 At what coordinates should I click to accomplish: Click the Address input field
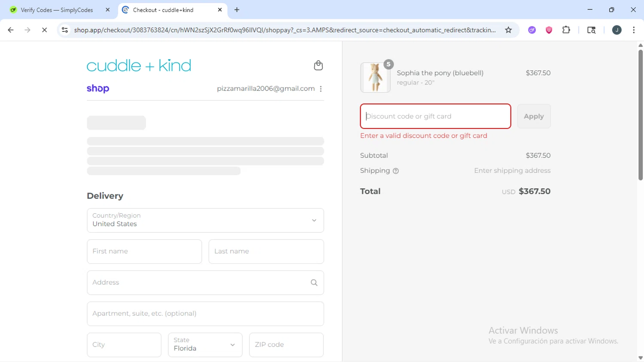click(205, 283)
